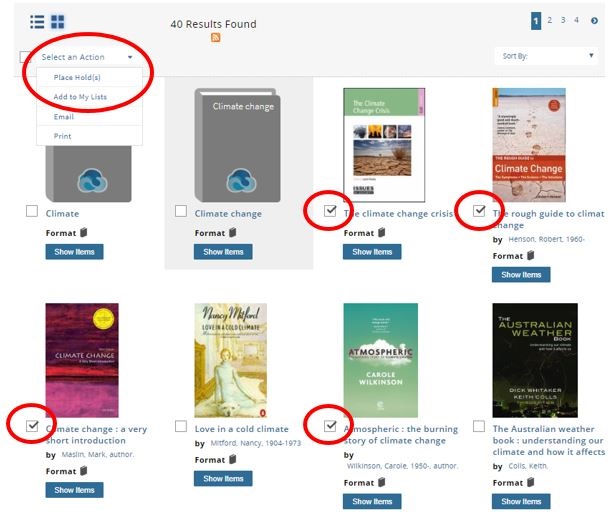
Task: Show Items for Climate change book
Action: click(223, 252)
